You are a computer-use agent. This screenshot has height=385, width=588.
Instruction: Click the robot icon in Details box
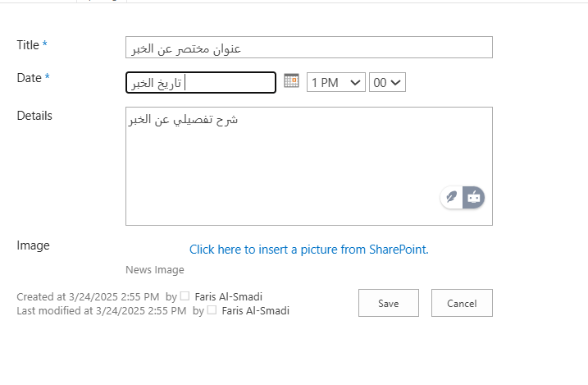click(x=474, y=197)
